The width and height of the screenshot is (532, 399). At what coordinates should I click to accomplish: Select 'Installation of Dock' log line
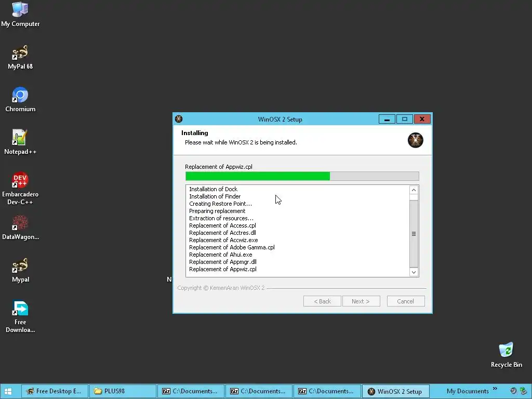point(213,189)
